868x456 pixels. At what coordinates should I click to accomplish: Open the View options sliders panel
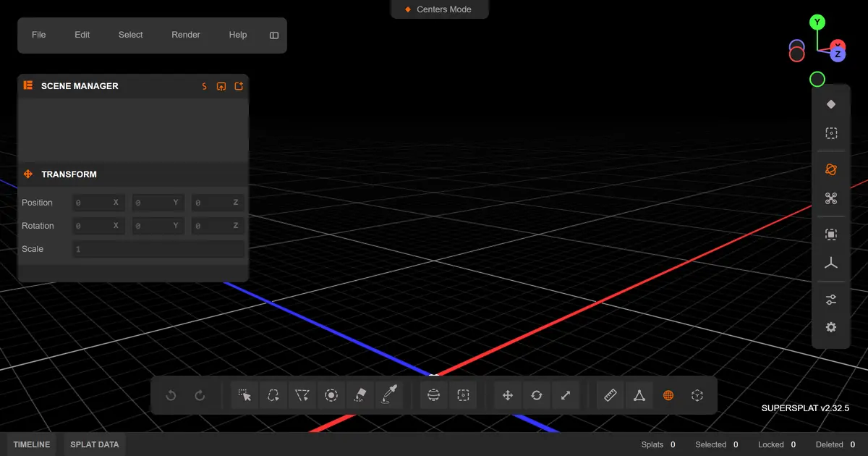[831, 300]
